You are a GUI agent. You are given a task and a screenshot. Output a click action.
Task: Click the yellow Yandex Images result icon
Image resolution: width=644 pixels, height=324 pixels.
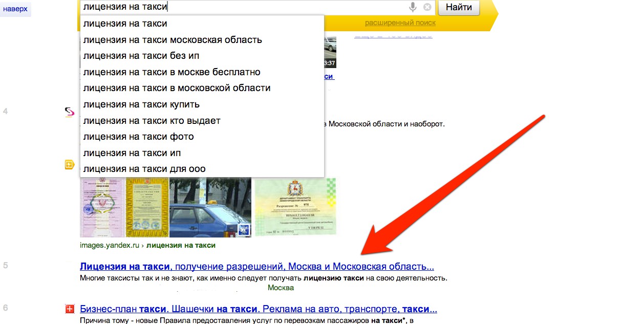[70, 165]
